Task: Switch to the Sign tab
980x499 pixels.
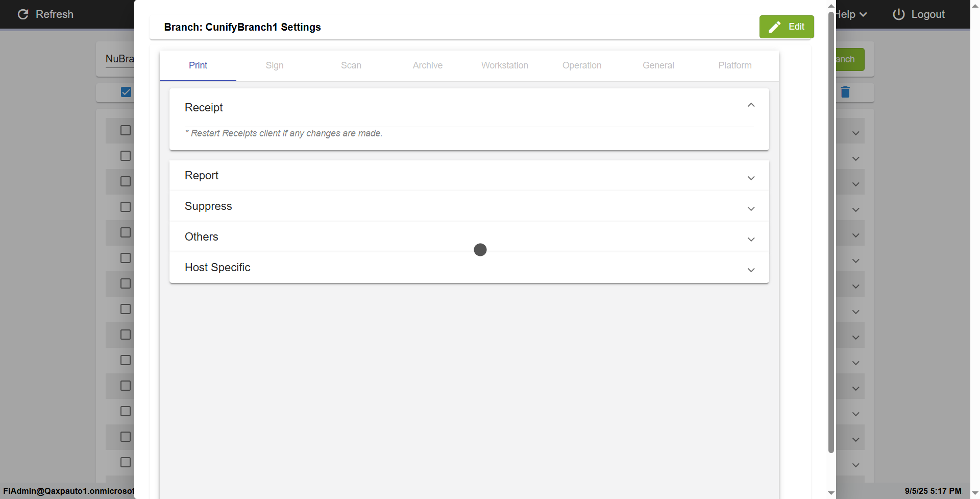Action: (275, 65)
